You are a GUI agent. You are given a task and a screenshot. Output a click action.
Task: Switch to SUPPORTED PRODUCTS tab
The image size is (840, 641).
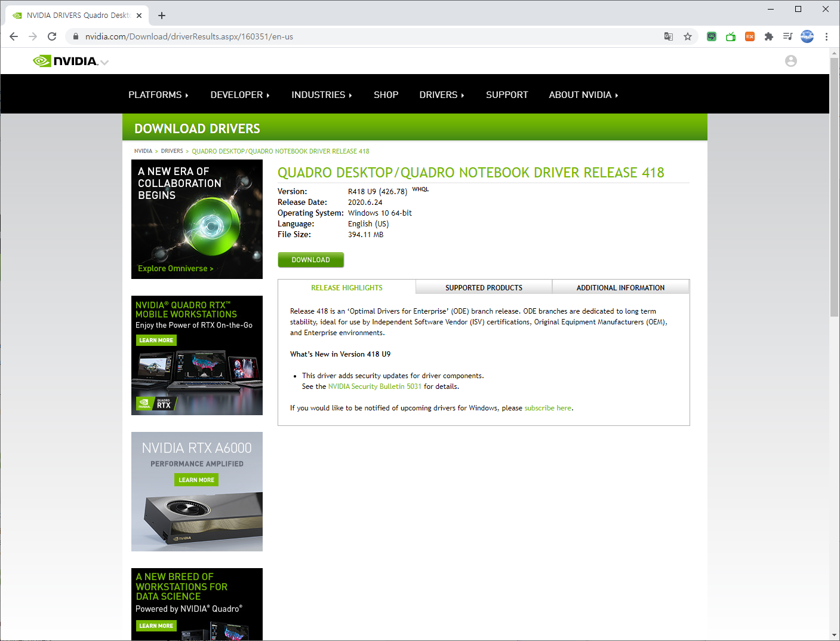click(484, 287)
